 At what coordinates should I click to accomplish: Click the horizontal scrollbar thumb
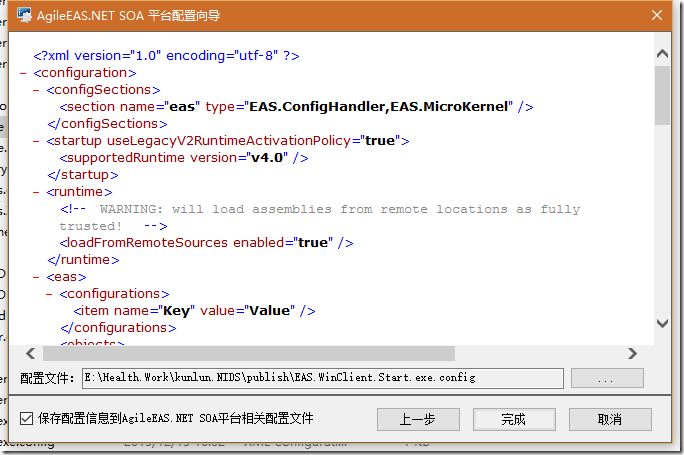tap(249, 353)
